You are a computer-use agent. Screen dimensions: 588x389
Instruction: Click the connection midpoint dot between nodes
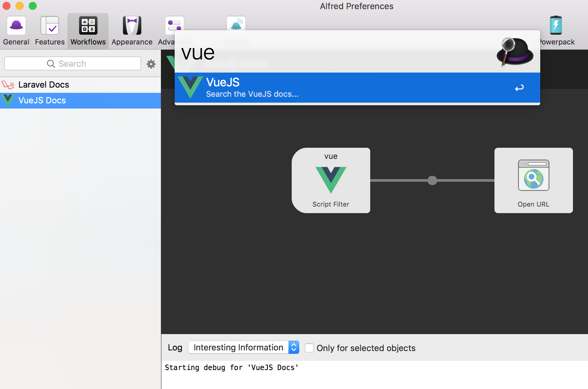click(432, 180)
